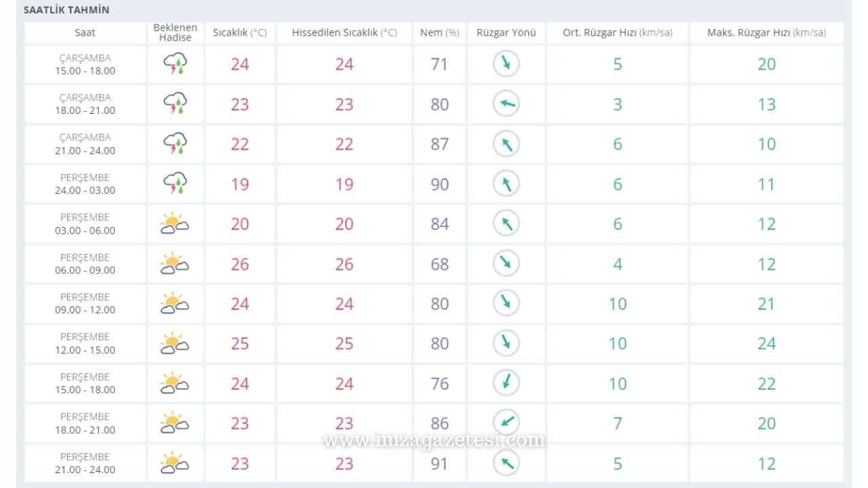Click thunderstorm icon for Perşembe 24.00 - 03.00
Image resolution: width=868 pixels, height=488 pixels.
[175, 184]
